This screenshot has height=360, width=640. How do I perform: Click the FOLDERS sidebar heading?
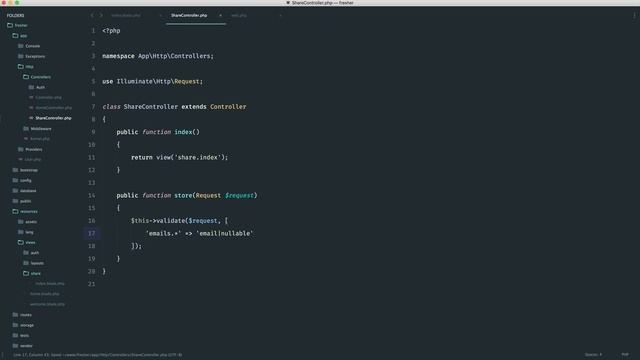[16, 16]
